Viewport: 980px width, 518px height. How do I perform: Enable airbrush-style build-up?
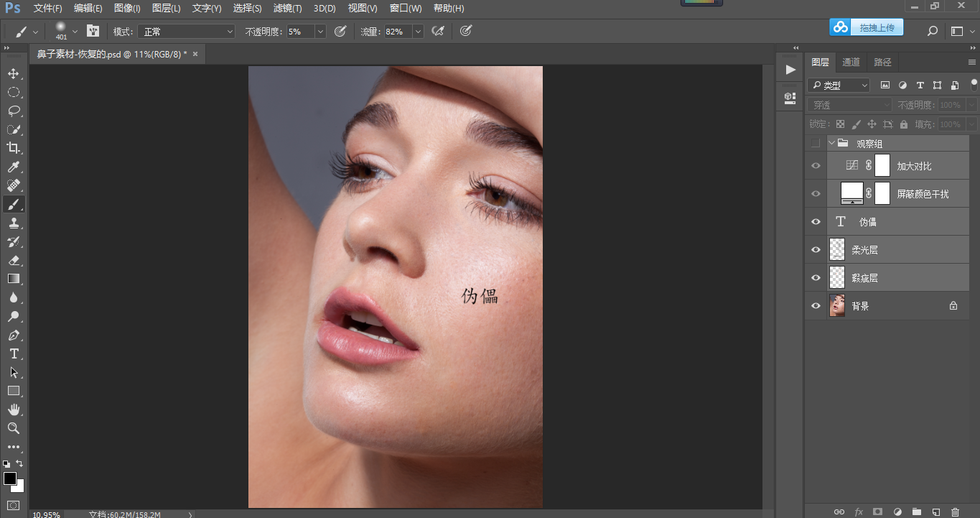437,31
